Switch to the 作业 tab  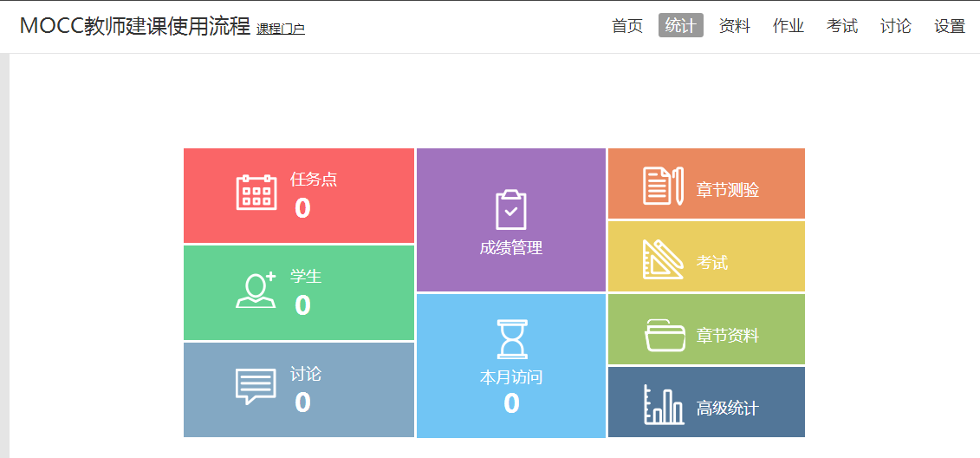coord(789,26)
